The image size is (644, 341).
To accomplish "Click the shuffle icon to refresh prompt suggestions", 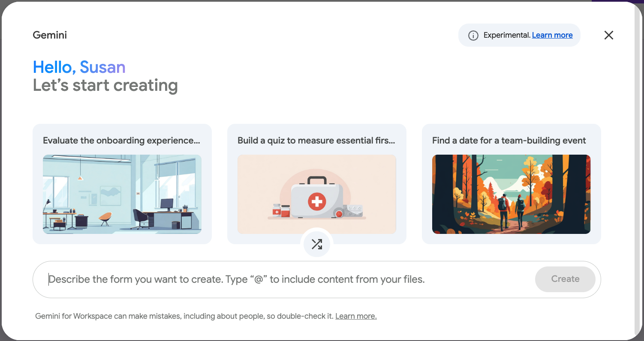I will point(317,244).
